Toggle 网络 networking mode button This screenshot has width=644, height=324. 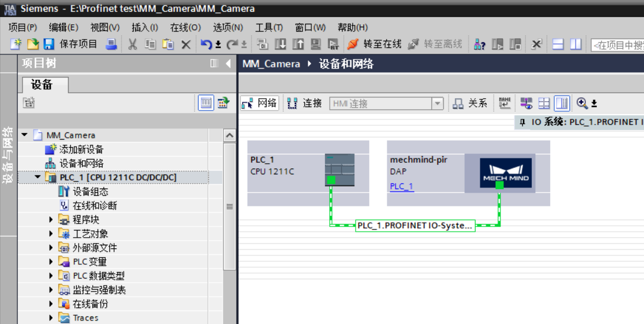pyautogui.click(x=259, y=103)
